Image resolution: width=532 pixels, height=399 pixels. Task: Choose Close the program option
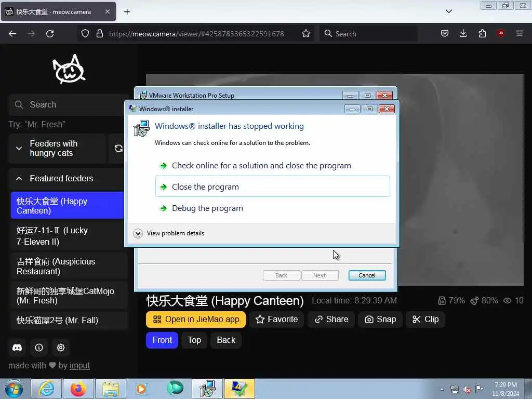272,187
